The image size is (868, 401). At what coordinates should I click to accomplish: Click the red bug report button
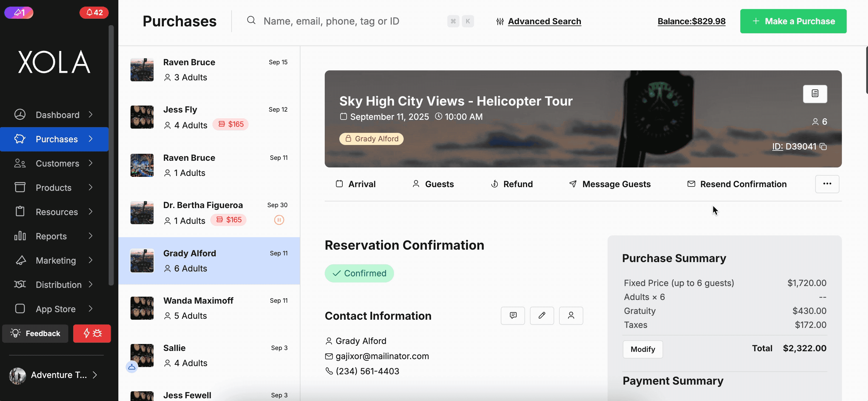tap(92, 333)
